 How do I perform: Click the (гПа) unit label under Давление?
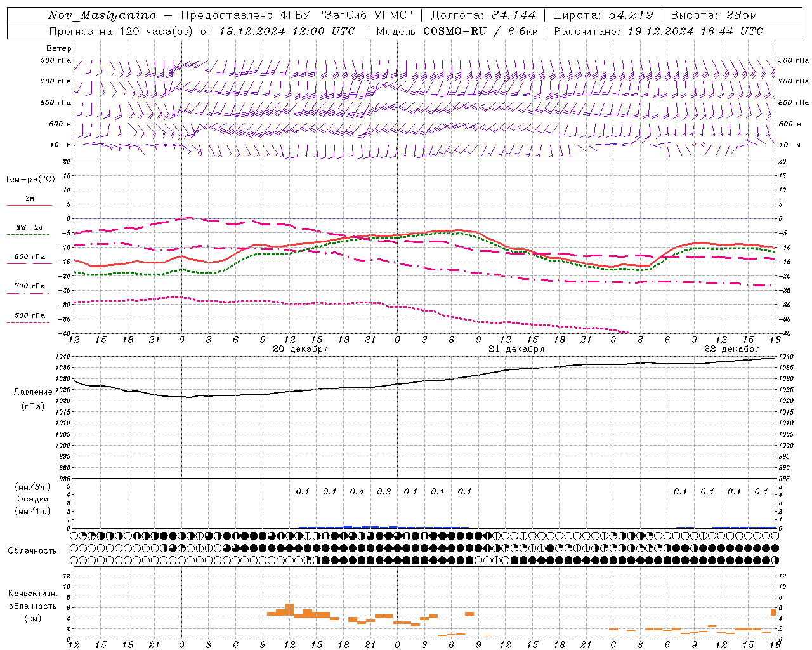click(33, 407)
